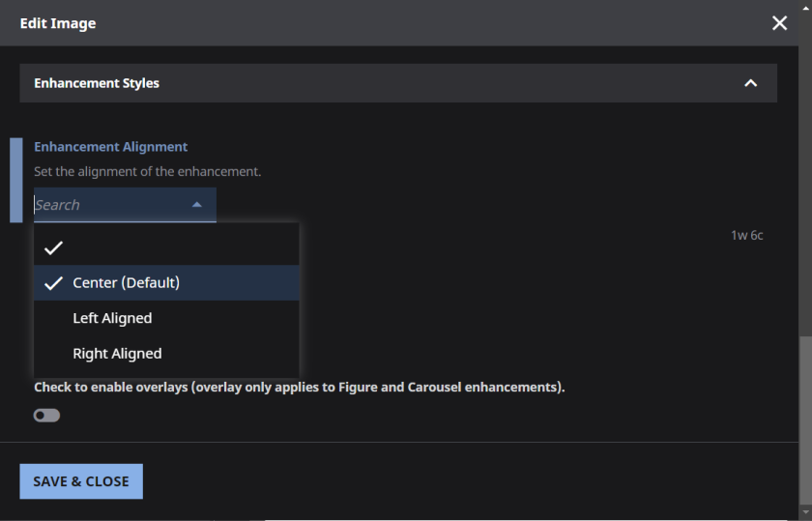Click the Enhancement Alignment field label
812x521 pixels.
point(110,147)
